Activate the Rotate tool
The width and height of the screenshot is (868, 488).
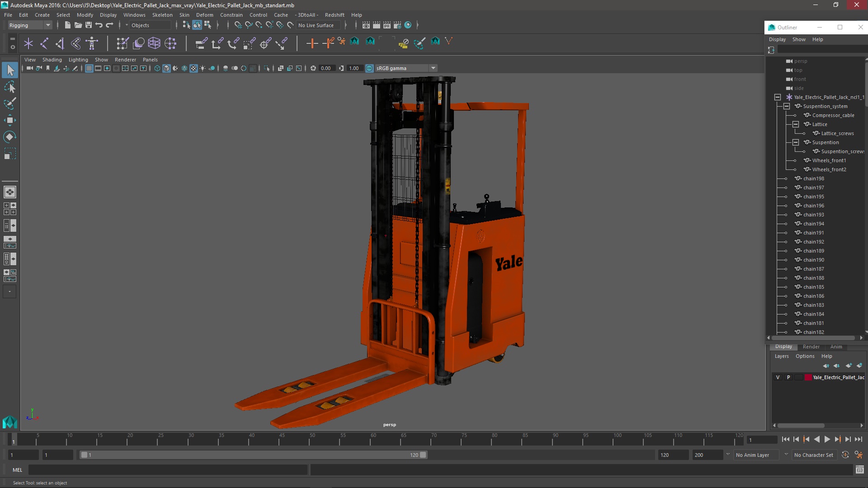tap(10, 137)
